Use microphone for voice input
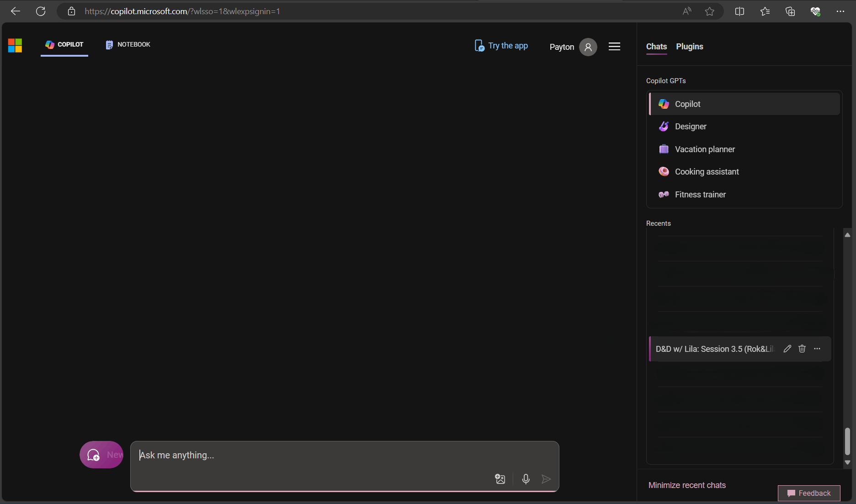 (526, 479)
